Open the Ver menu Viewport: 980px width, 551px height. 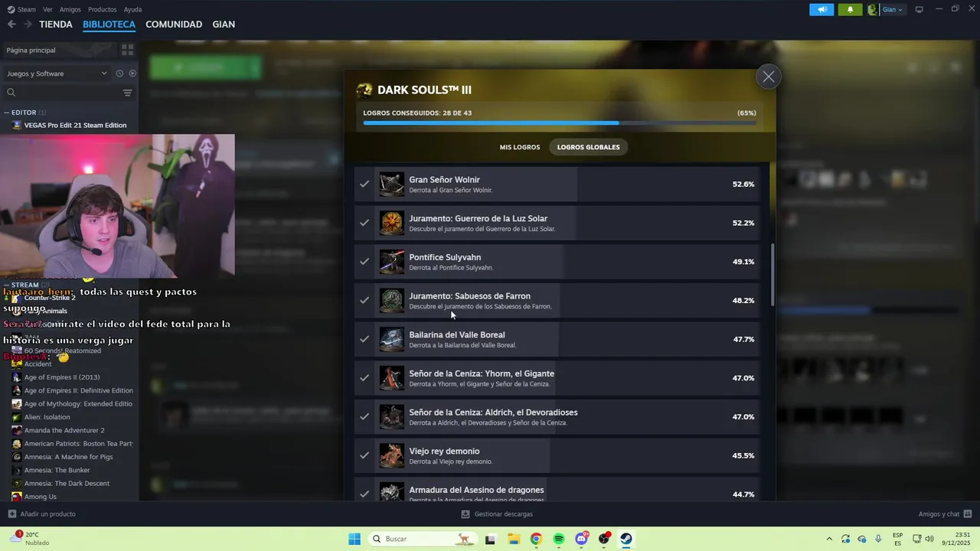click(x=48, y=9)
